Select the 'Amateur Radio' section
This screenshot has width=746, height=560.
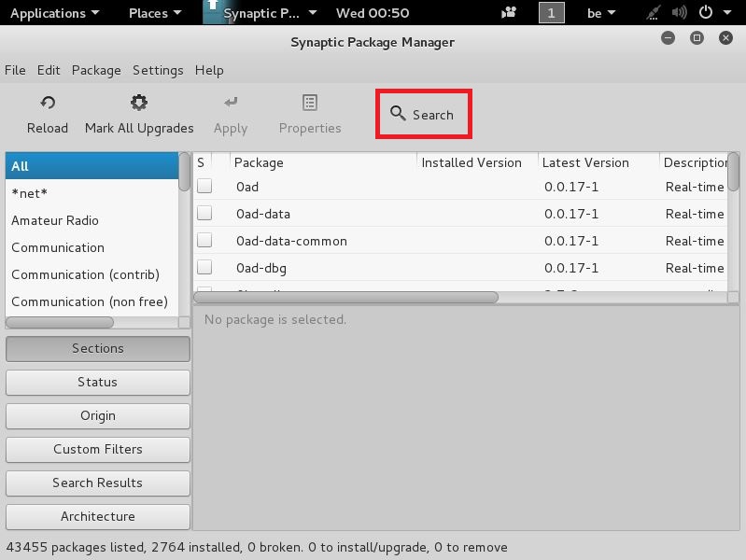coord(91,220)
